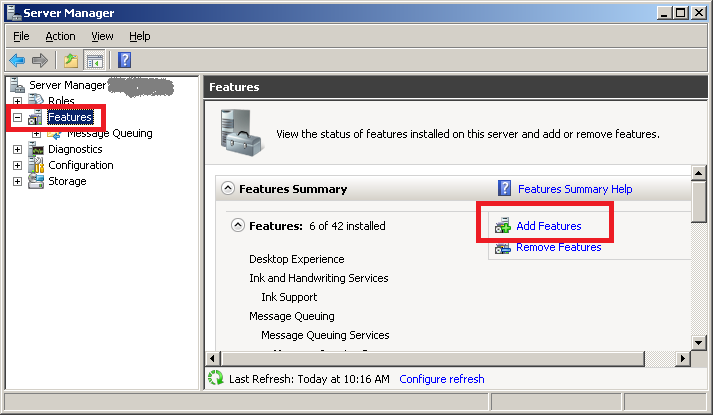
Task: Click the green refresh status icon
Action: [216, 378]
